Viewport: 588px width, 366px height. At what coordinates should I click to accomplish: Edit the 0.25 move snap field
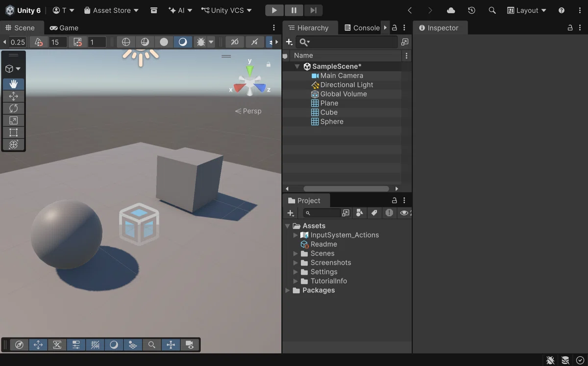(18, 42)
